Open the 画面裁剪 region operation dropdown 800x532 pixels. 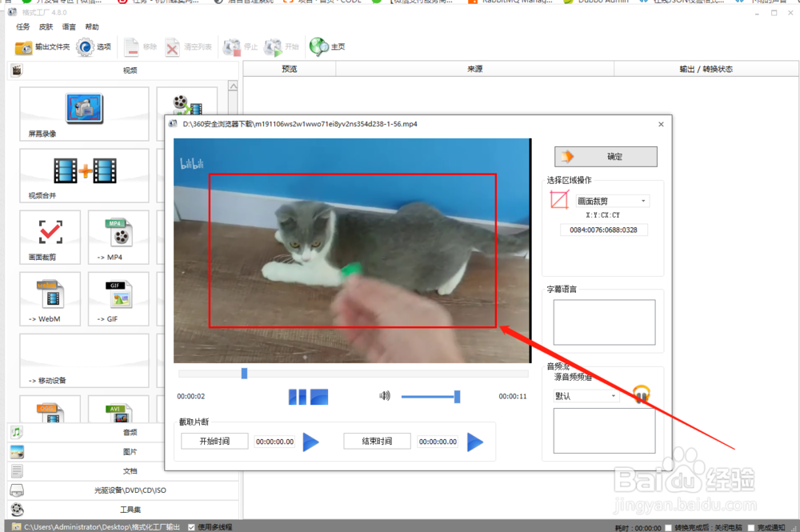612,201
